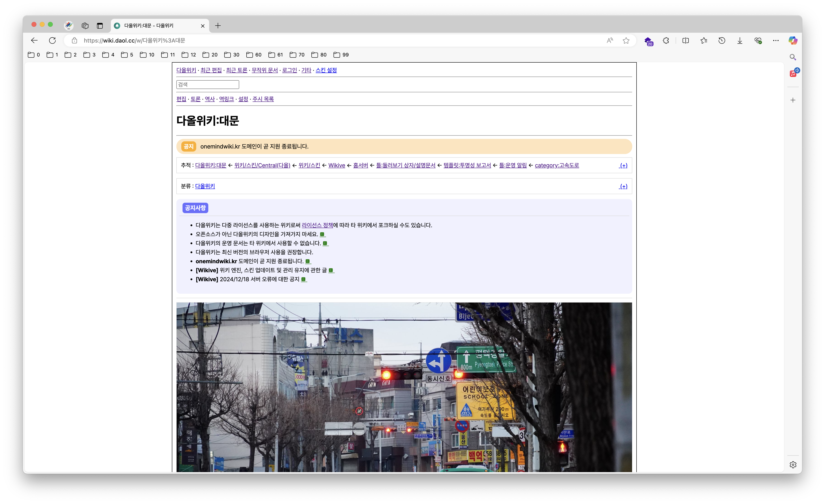Open the Edge profile avatar icon

click(69, 25)
